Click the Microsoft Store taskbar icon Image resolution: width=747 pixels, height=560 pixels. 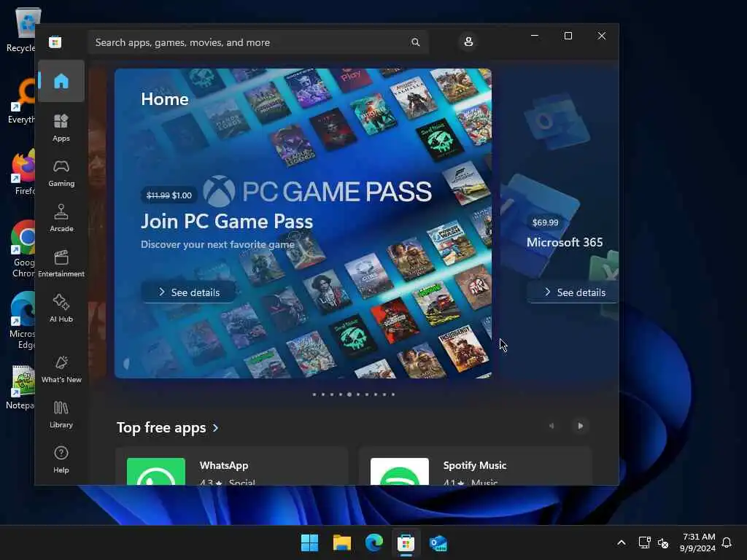(x=406, y=542)
